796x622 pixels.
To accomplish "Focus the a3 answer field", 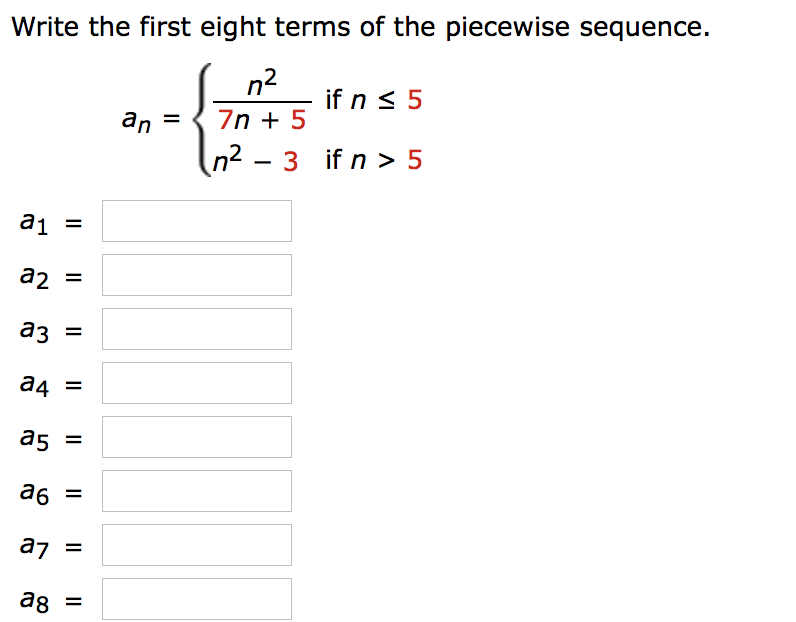I will tap(196, 329).
